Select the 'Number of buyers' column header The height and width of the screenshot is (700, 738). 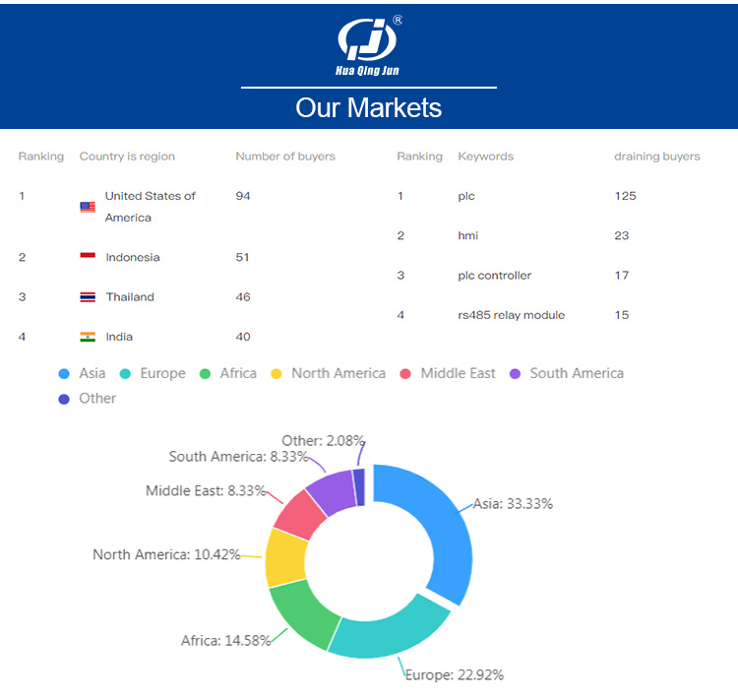click(285, 157)
